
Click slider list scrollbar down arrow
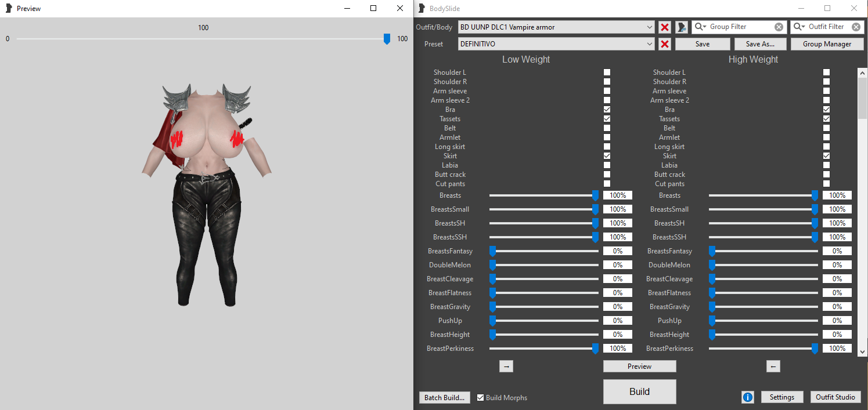tap(862, 351)
